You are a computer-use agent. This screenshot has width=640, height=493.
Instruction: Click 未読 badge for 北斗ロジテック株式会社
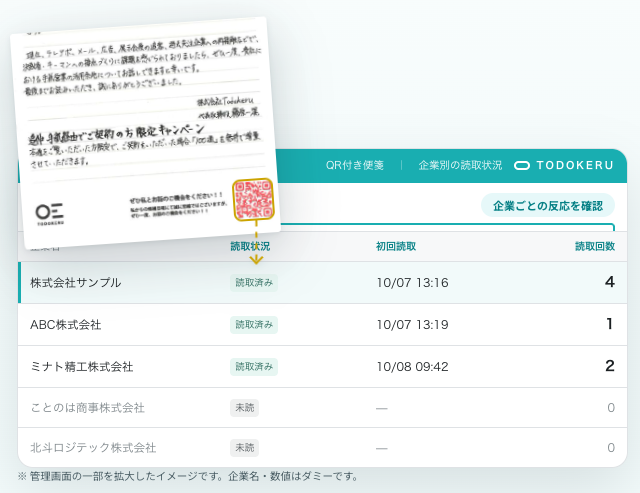coord(244,448)
